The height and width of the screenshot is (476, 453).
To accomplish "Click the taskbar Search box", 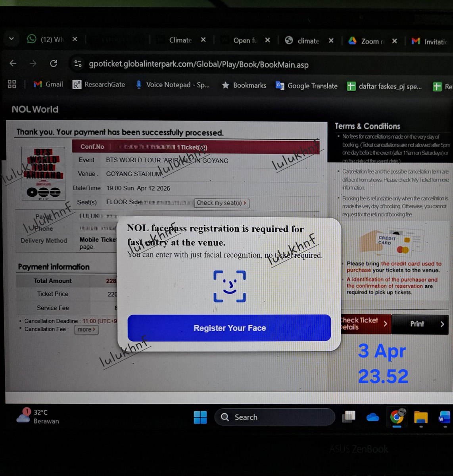I will pyautogui.click(x=274, y=417).
